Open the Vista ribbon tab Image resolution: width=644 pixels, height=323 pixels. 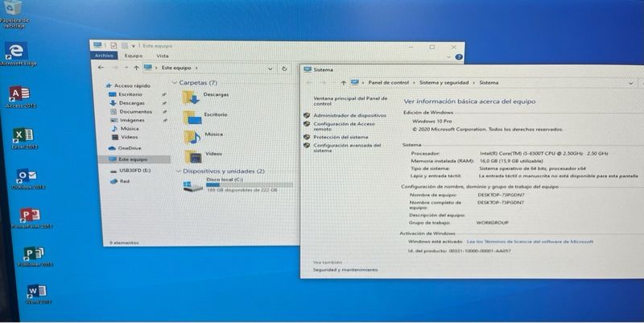(163, 56)
